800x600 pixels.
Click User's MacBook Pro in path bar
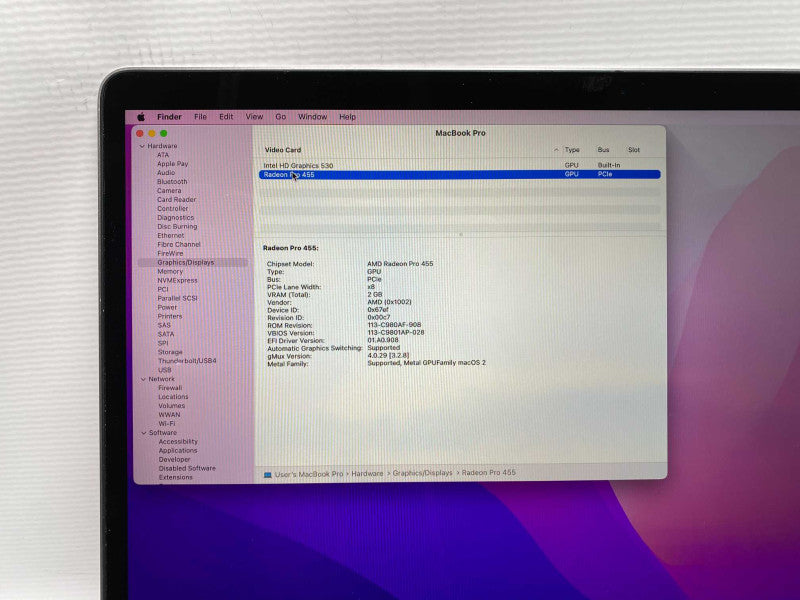point(309,474)
